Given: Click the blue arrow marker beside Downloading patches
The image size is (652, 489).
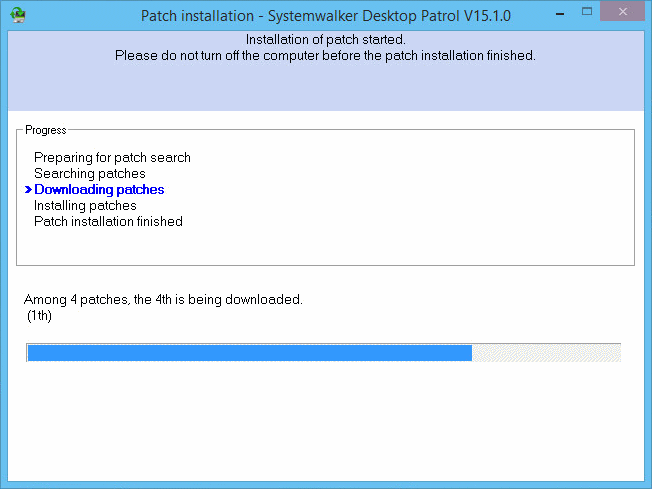Looking at the screenshot, I should pos(28,190).
